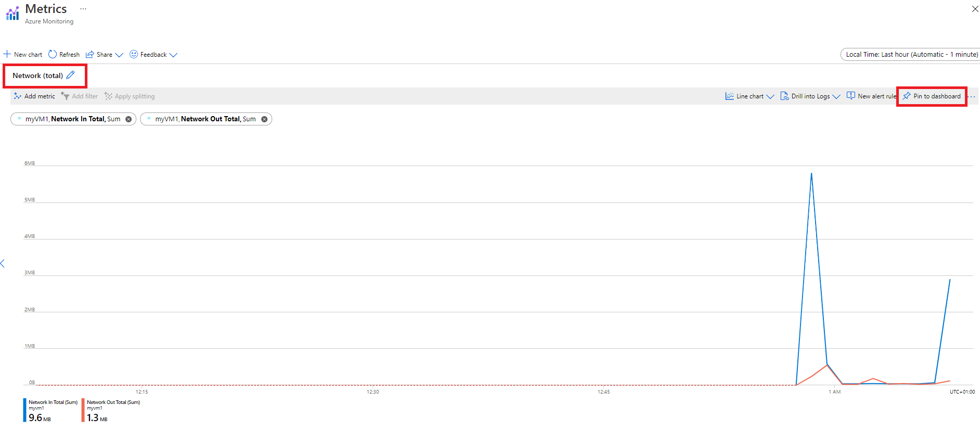Click the 6MB y-axis label
The image size is (980, 430).
coord(30,163)
